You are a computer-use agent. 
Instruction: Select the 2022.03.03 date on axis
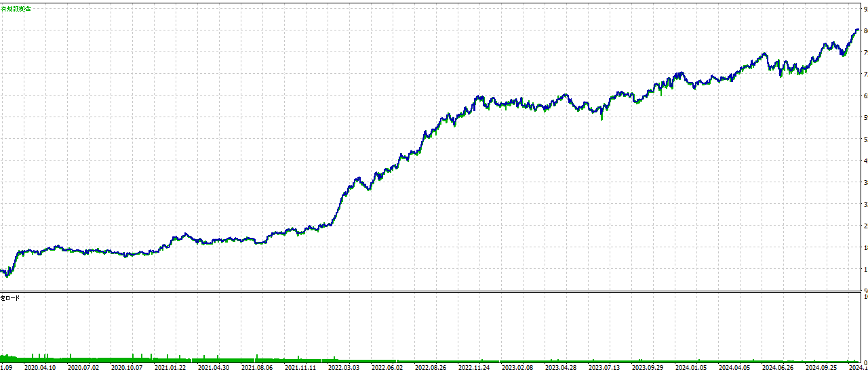point(344,368)
